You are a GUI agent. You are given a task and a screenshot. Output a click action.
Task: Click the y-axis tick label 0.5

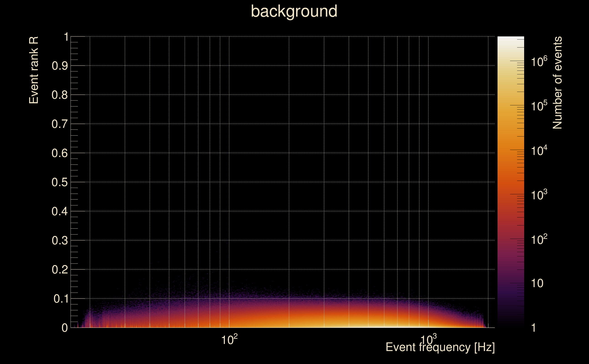point(60,182)
